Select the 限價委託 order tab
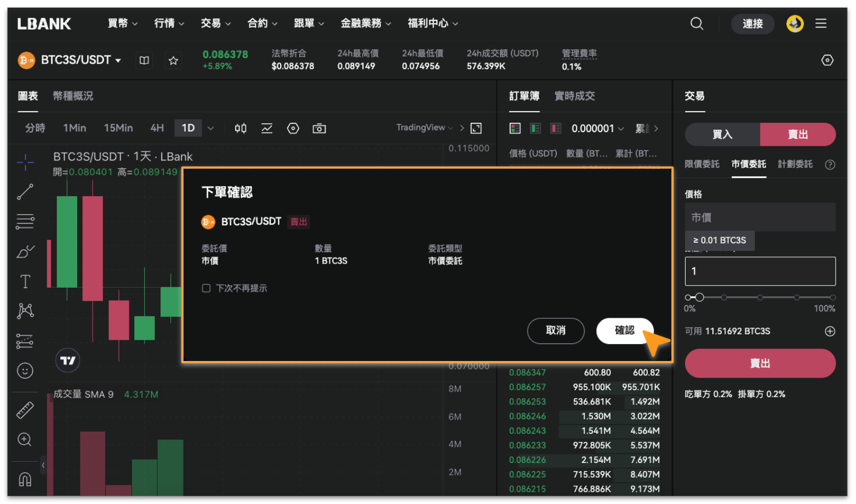The height and width of the screenshot is (504, 856). (x=702, y=164)
